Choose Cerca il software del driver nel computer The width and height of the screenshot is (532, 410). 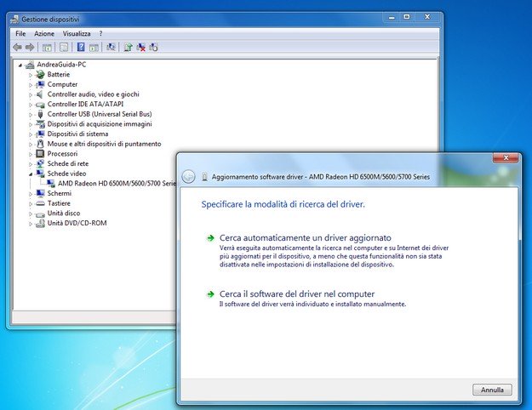pos(297,293)
